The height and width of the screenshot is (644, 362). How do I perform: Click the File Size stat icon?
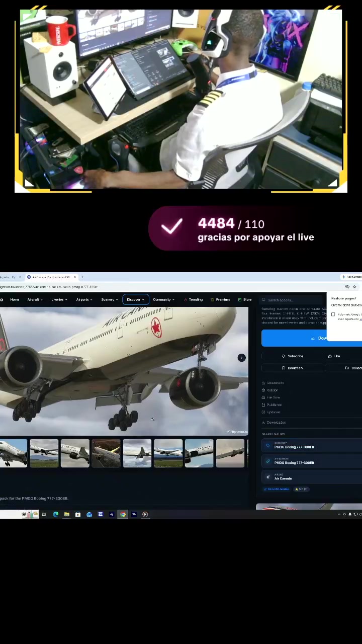[263, 397]
